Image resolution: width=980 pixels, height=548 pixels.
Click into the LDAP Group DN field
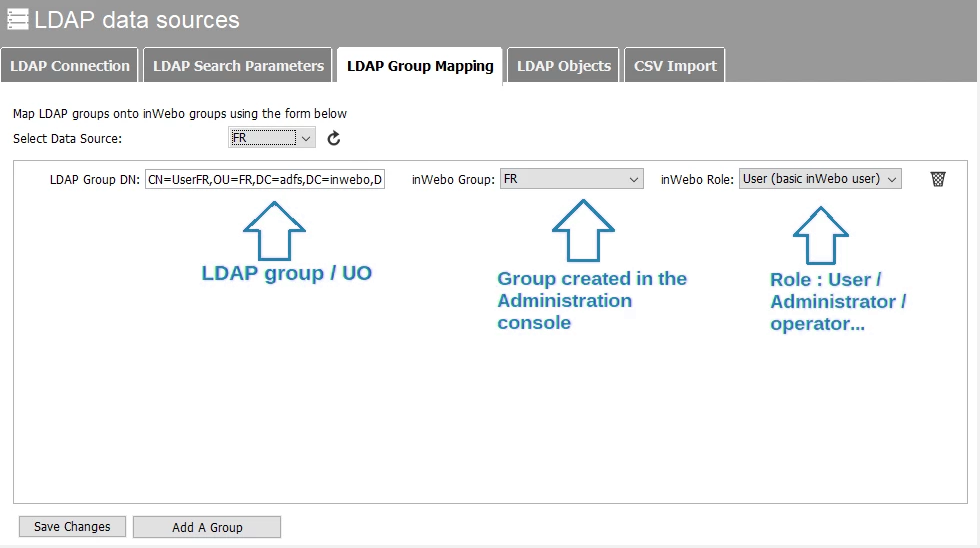click(265, 180)
